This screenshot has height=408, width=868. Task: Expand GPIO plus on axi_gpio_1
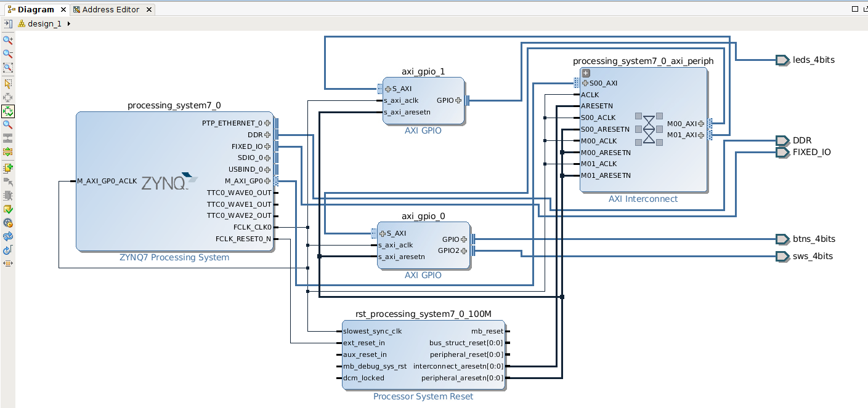pyautogui.click(x=458, y=100)
